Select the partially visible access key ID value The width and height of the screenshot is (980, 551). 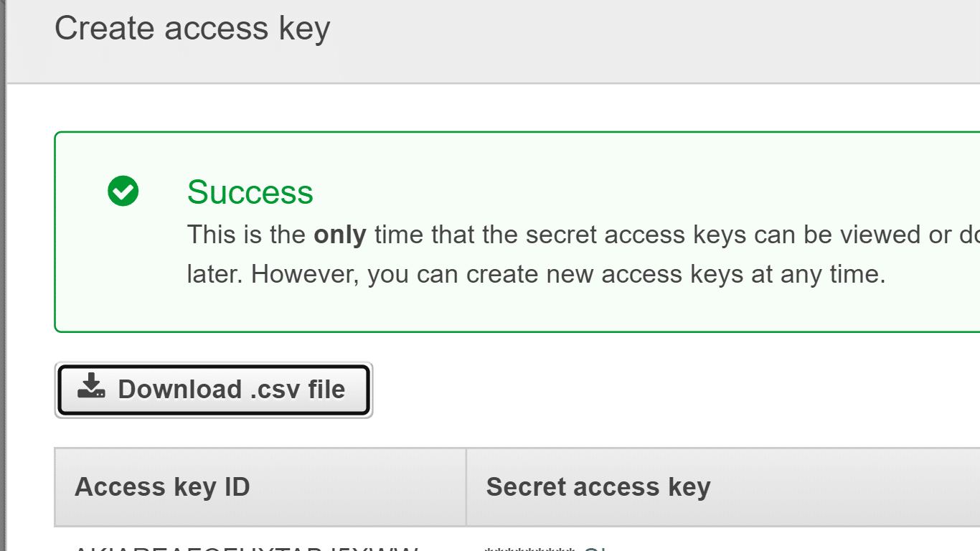(246, 548)
